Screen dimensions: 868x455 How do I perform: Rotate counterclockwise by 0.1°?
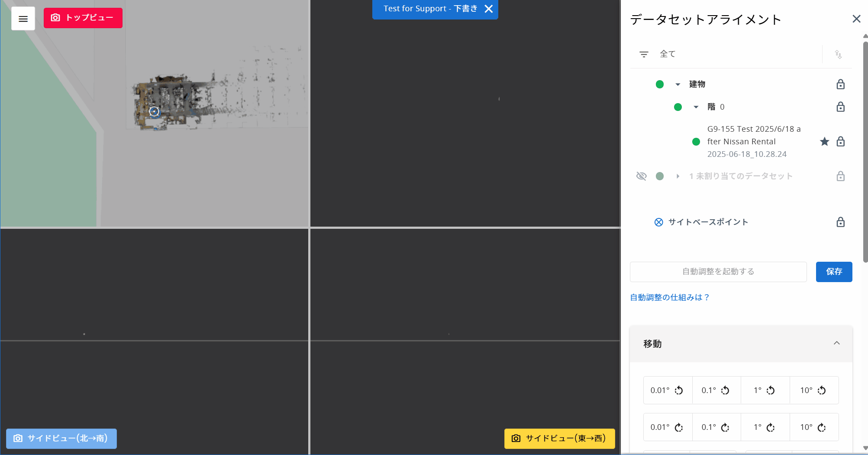pyautogui.click(x=716, y=390)
